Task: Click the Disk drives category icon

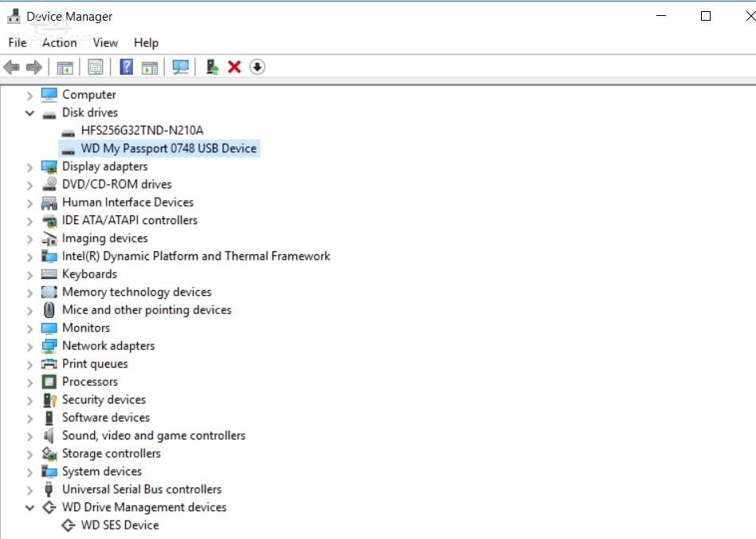Action: tap(49, 115)
